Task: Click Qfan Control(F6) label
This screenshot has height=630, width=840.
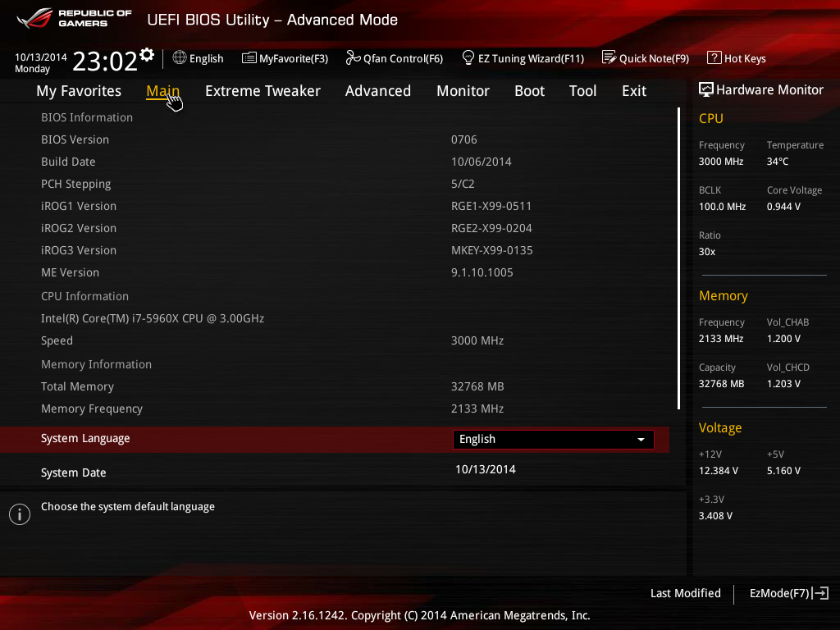Action: (x=404, y=58)
